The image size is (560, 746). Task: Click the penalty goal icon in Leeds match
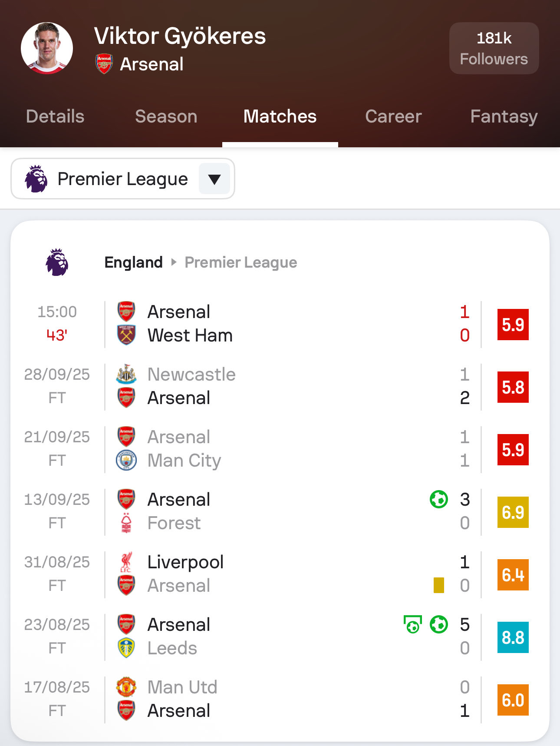(x=412, y=625)
